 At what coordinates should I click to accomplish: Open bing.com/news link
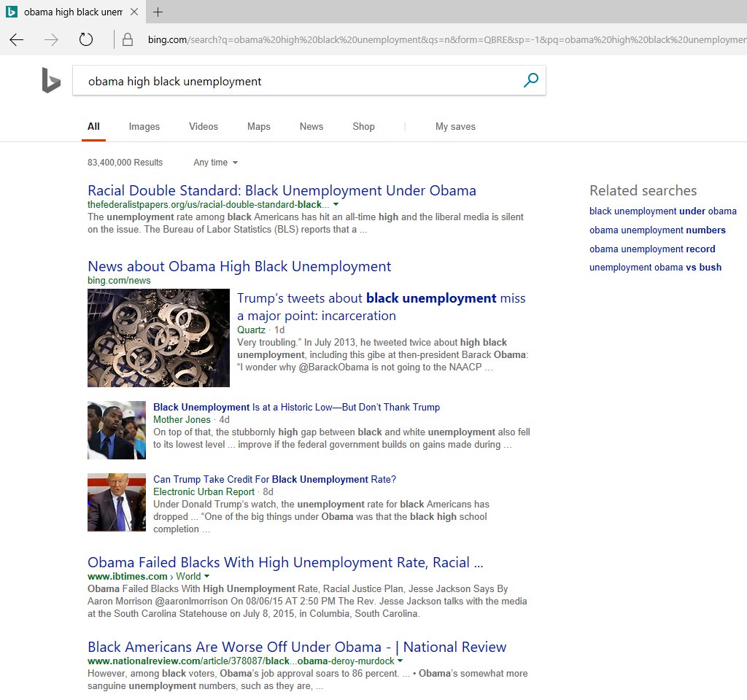[x=119, y=281]
